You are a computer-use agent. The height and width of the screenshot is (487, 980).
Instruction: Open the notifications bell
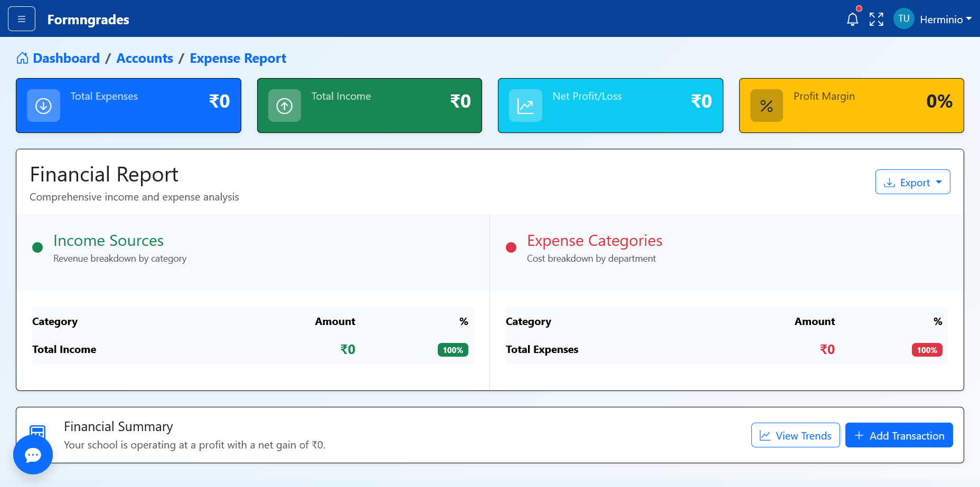click(x=852, y=20)
